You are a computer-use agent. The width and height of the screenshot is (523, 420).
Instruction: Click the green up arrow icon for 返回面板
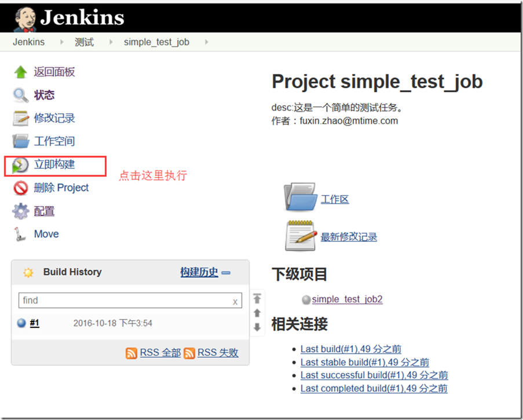(x=21, y=72)
